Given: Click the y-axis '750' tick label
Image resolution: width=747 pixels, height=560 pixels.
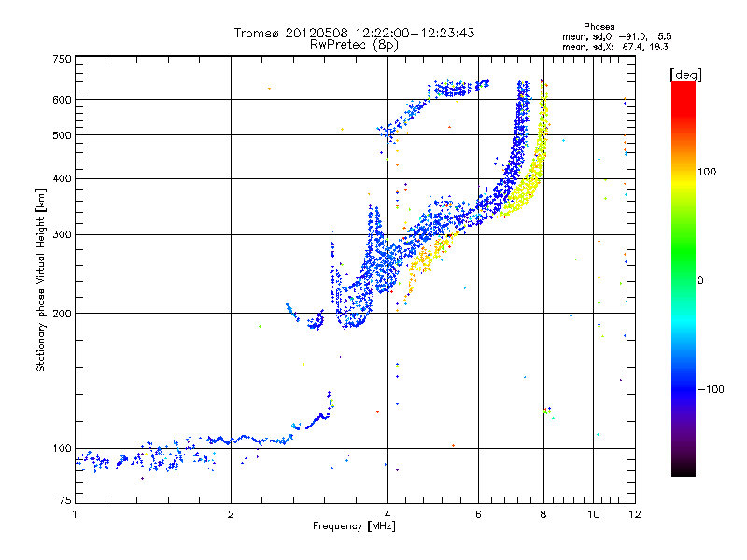Looking at the screenshot, I should (x=62, y=59).
